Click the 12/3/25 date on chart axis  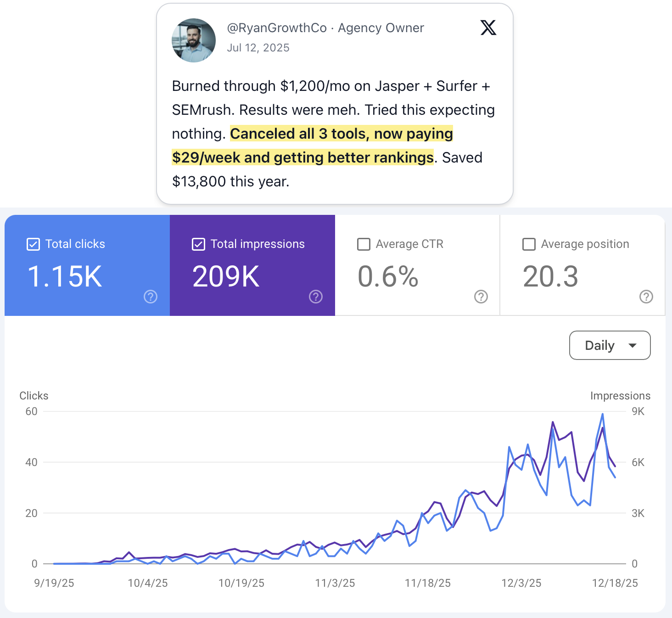[x=521, y=583]
